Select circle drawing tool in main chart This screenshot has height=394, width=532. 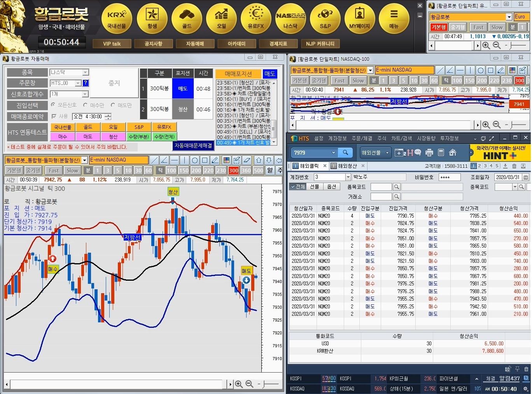194,160
